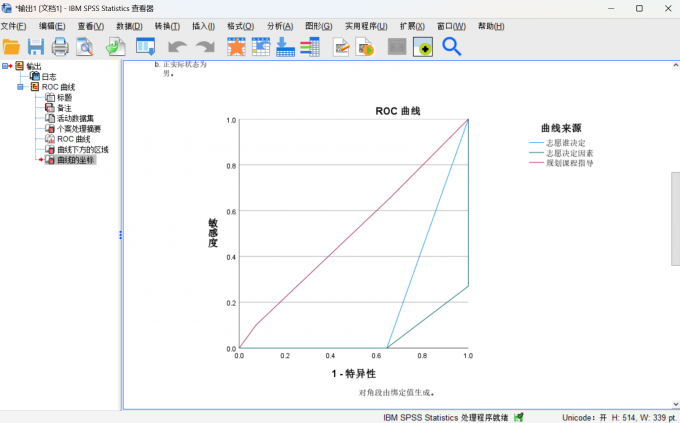Click the x-axis label 1 - 特异性
This screenshot has height=423, width=680.
[x=353, y=374]
